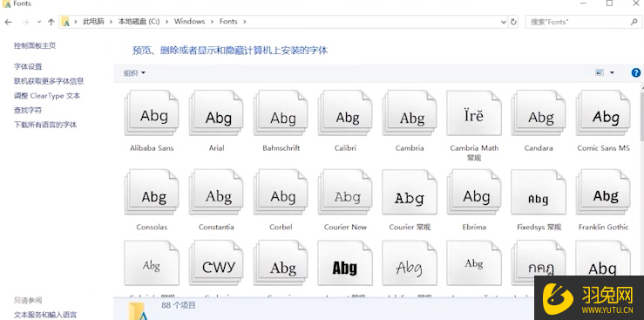Select the Courier 常规 font icon
The width and height of the screenshot is (644, 320).
click(x=410, y=192)
